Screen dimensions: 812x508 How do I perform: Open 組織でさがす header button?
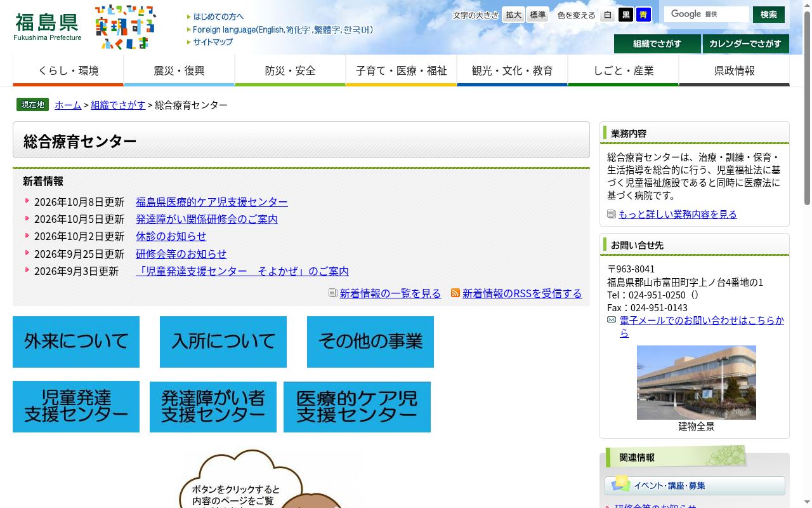pyautogui.click(x=657, y=44)
